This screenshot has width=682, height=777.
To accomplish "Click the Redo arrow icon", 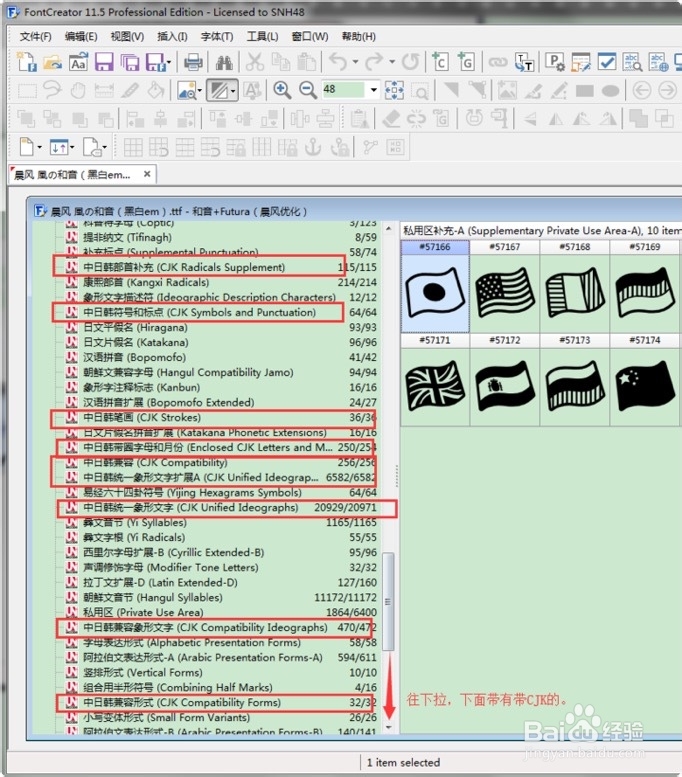I will [x=374, y=62].
